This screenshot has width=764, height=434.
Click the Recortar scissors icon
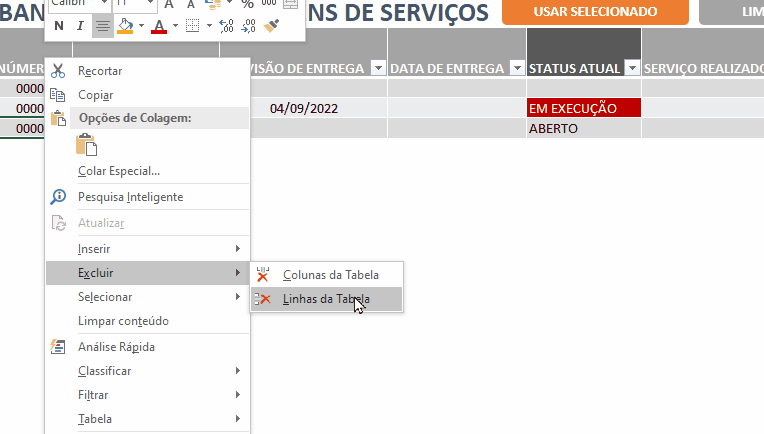(x=58, y=71)
